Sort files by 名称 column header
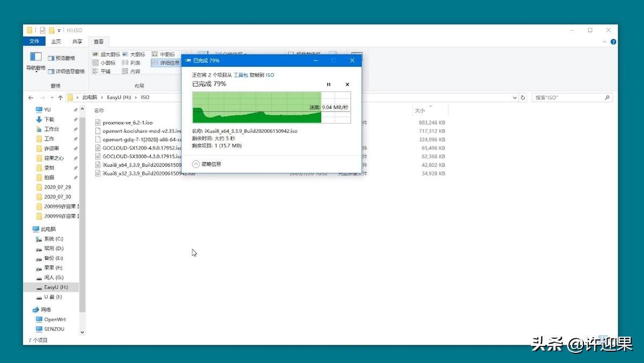This screenshot has height=363, width=644. click(100, 111)
